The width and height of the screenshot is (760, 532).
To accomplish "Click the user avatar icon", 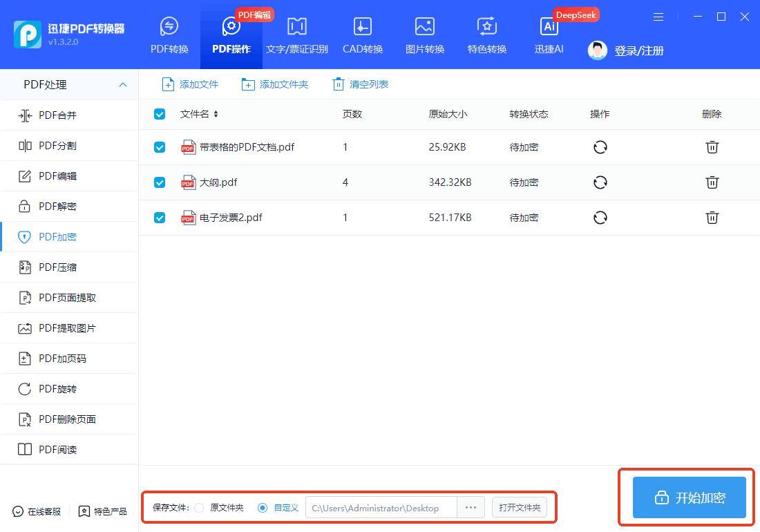I will (x=598, y=50).
